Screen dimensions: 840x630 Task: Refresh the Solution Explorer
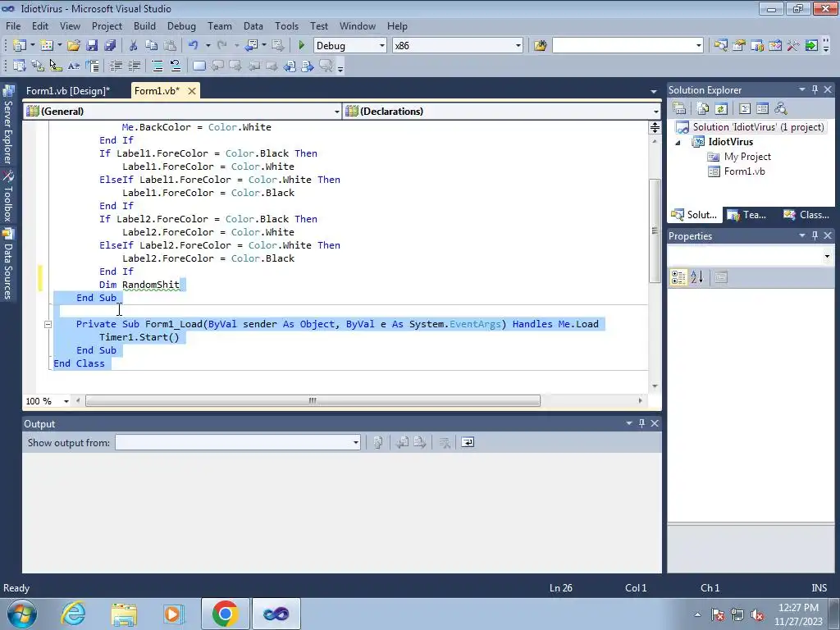tap(721, 109)
